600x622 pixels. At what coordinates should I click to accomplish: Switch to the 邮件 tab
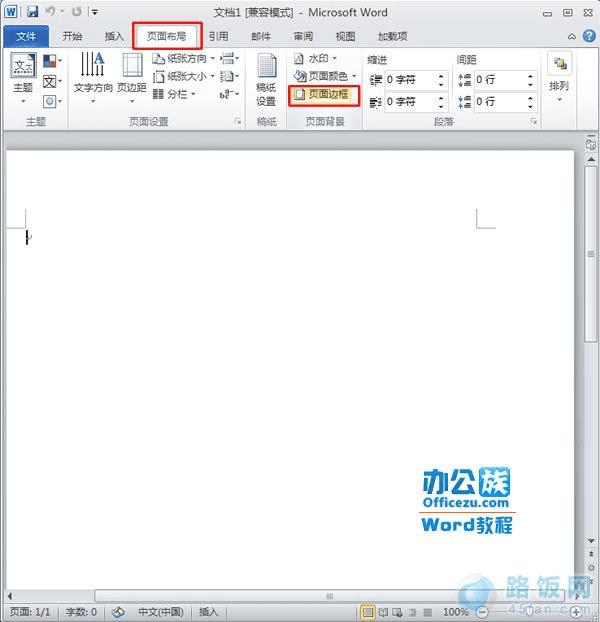click(261, 36)
